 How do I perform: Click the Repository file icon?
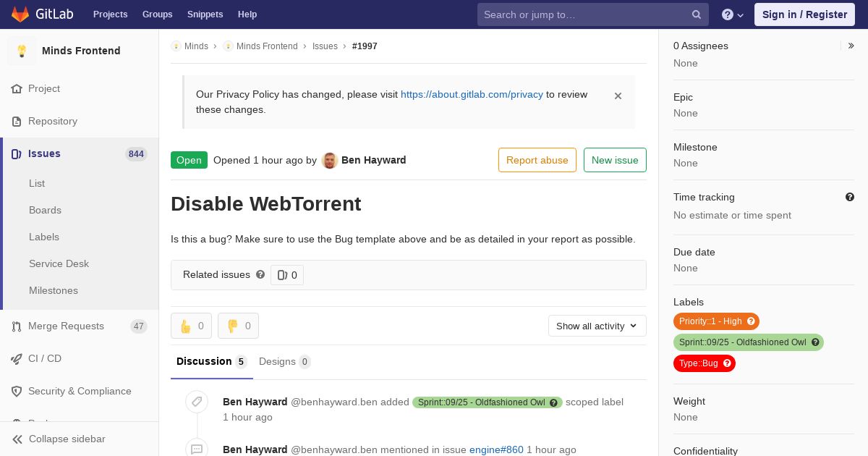[x=17, y=121]
